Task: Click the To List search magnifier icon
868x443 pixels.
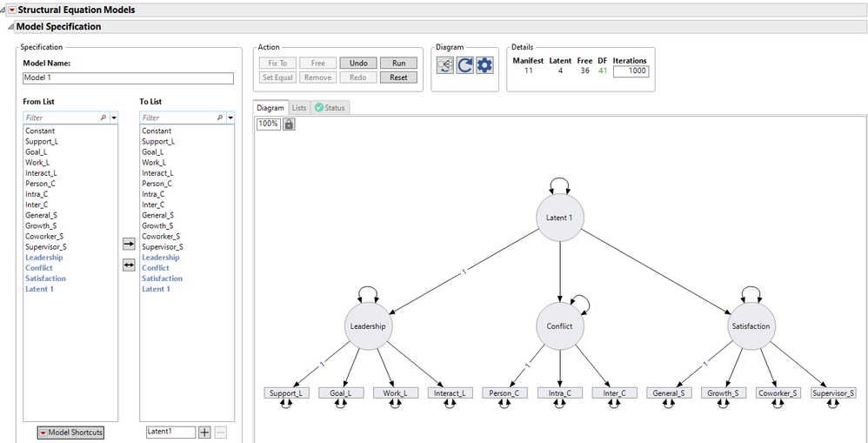Action: 220,117
